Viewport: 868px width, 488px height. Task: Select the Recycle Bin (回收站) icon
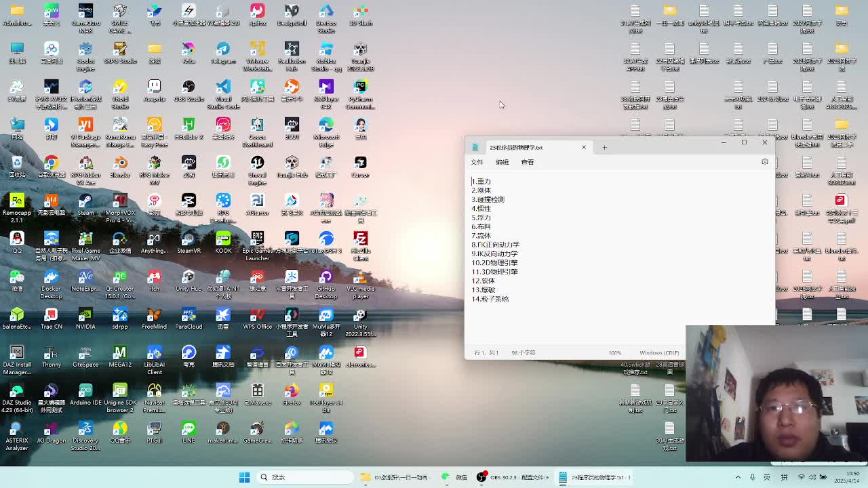[x=17, y=167]
